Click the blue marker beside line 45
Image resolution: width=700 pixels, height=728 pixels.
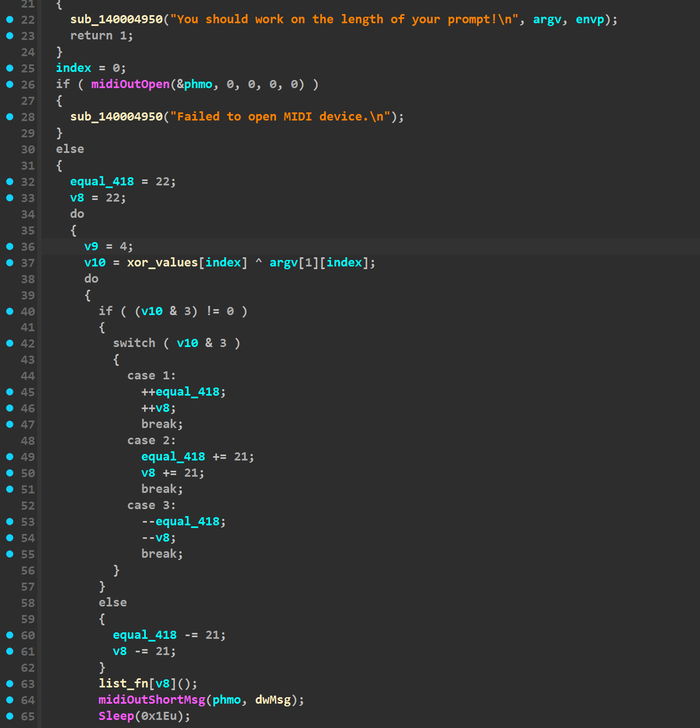pyautogui.click(x=10, y=392)
